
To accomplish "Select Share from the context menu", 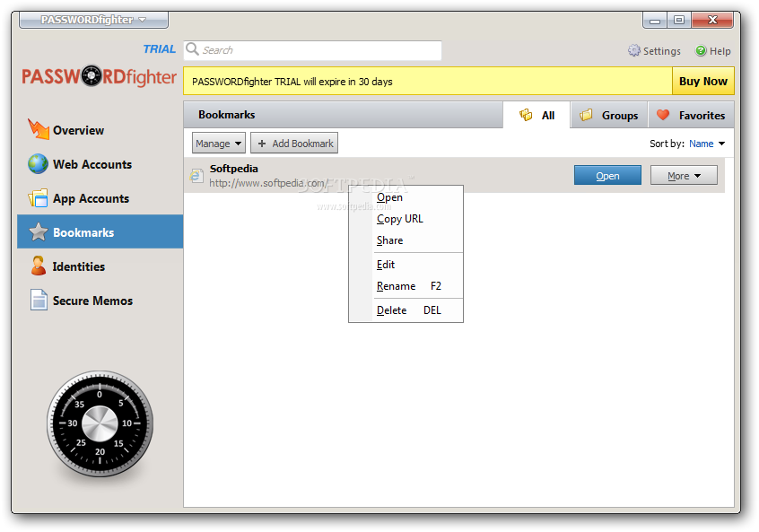I will (x=406, y=240).
